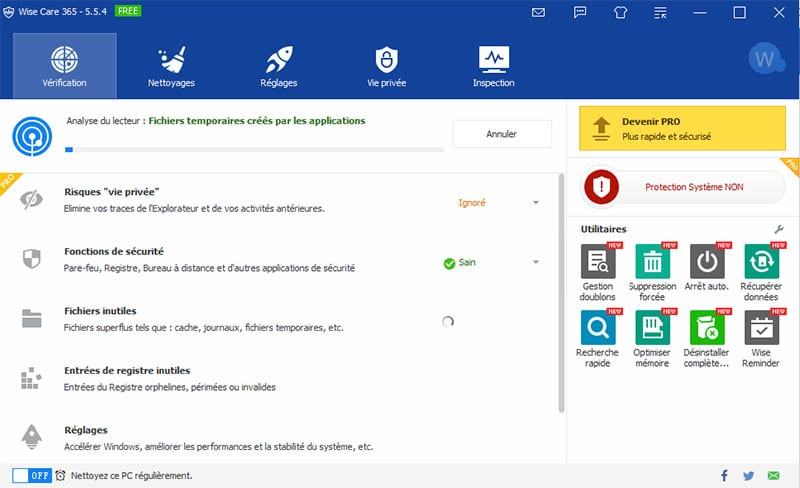Switch to the Vie privée tab
Viewport: 800px width, 488px height.
point(387,66)
